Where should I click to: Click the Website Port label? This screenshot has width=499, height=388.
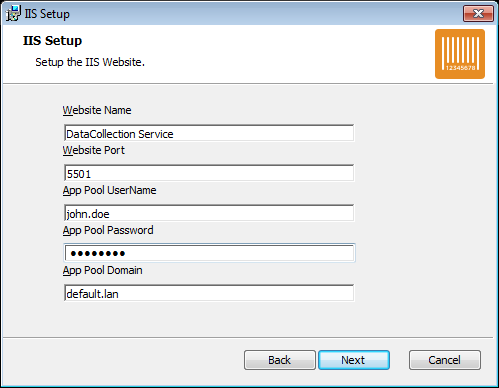click(94, 150)
